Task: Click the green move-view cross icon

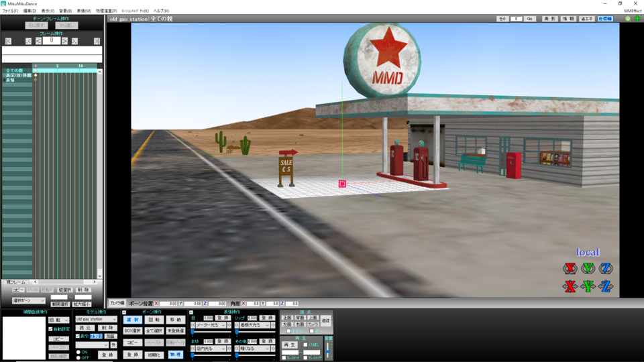Action: pos(637,19)
